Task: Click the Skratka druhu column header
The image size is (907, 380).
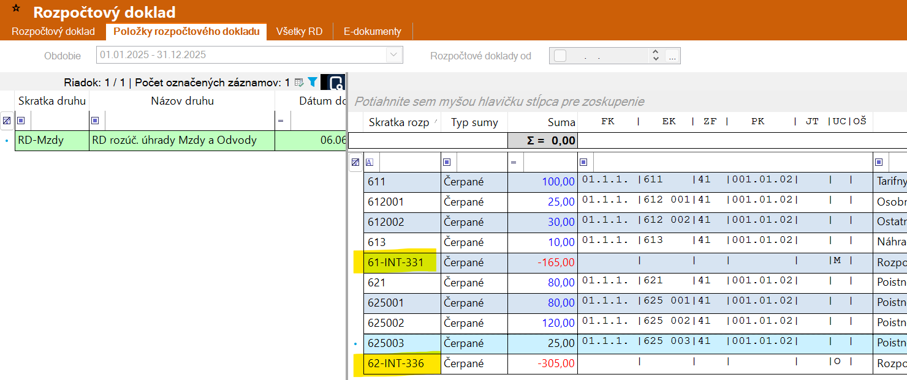Action: [x=52, y=101]
